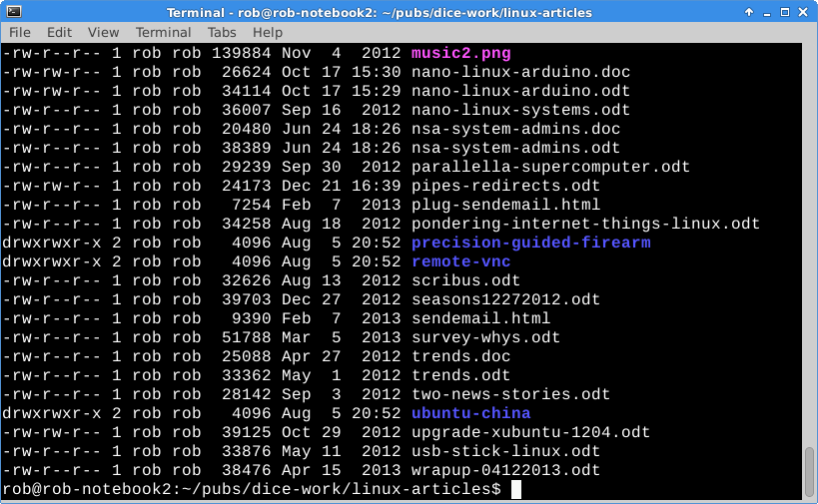This screenshot has width=818, height=504.
Task: Close the Terminal window
Action: [x=803, y=12]
